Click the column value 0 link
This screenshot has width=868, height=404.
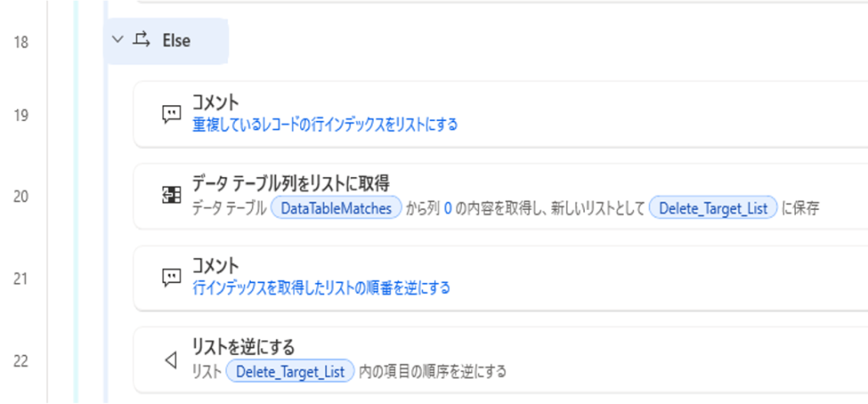(x=448, y=208)
